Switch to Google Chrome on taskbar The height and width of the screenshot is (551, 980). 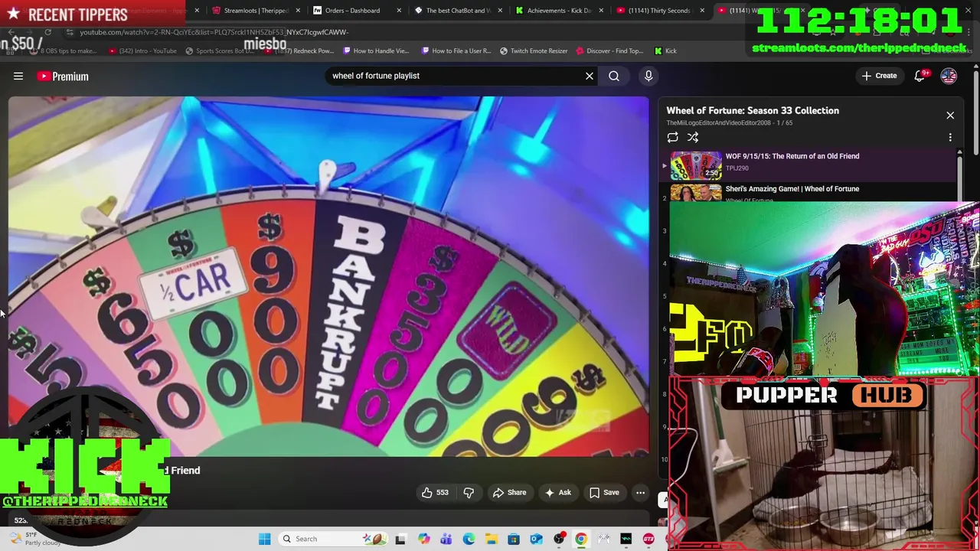581,539
